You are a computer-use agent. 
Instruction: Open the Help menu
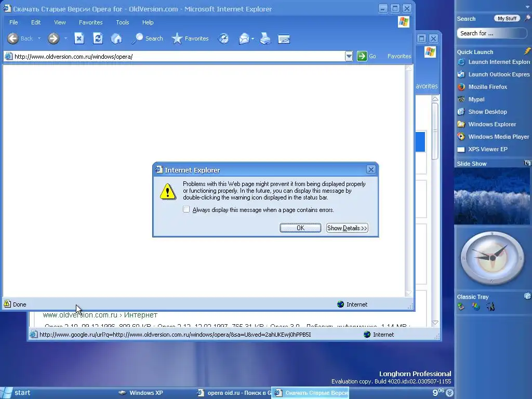click(148, 22)
